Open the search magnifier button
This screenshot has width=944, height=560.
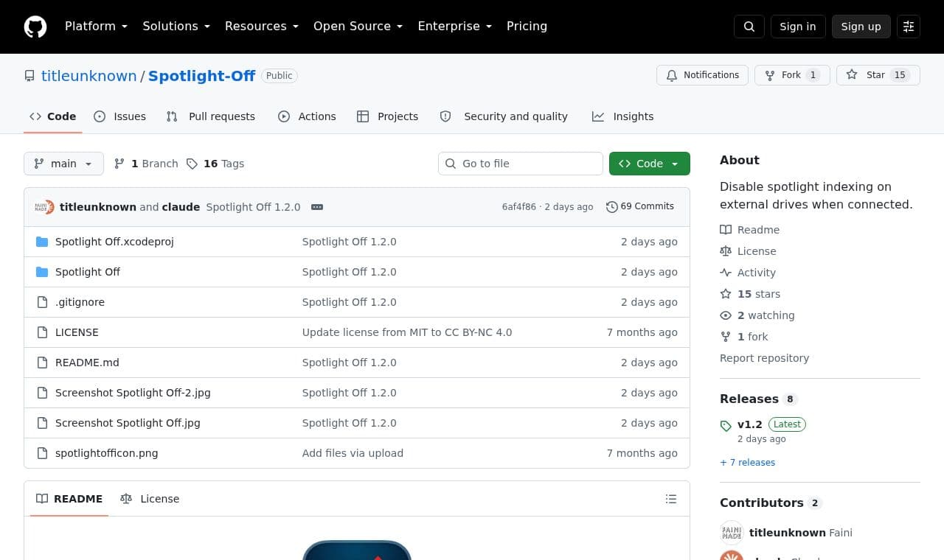click(x=749, y=27)
